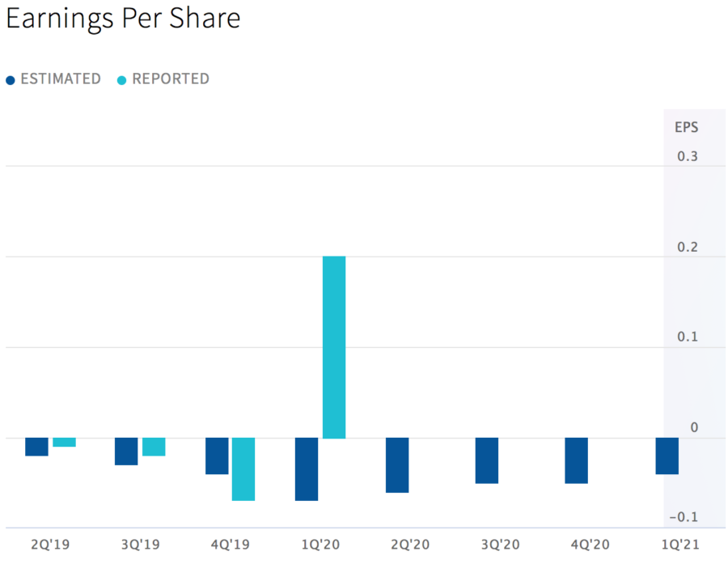Select the 2Q'19 estimated bar
The width and height of the screenshot is (728, 564).
tap(37, 447)
